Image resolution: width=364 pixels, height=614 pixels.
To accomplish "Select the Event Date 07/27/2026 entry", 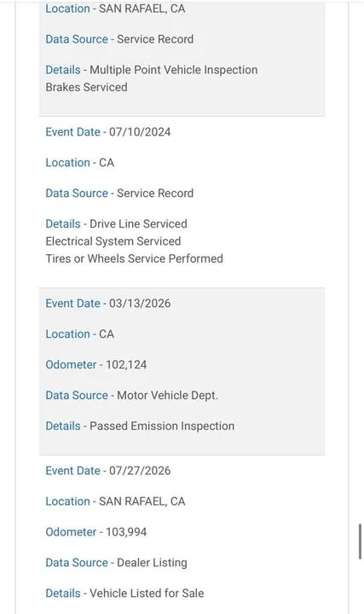I will pyautogui.click(x=108, y=471).
